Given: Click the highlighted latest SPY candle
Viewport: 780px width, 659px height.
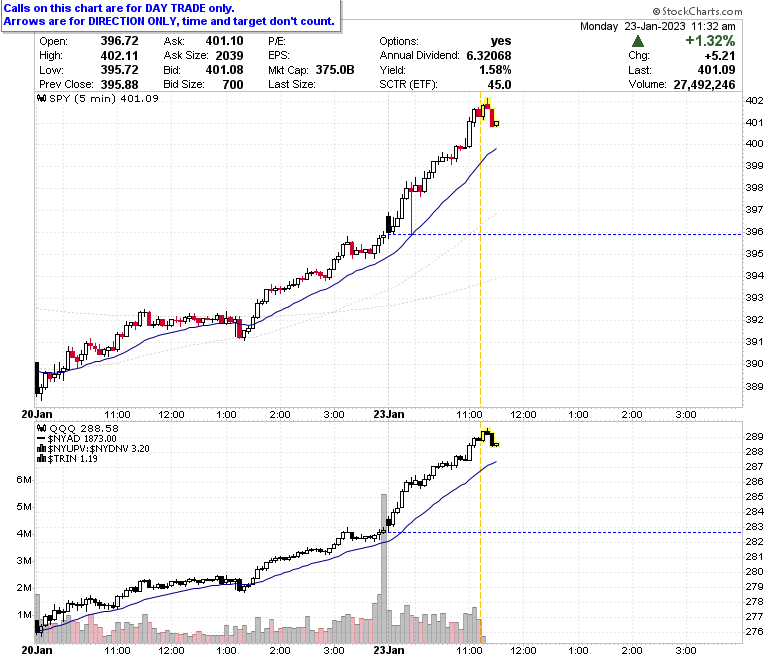Looking at the screenshot, I should point(496,123).
